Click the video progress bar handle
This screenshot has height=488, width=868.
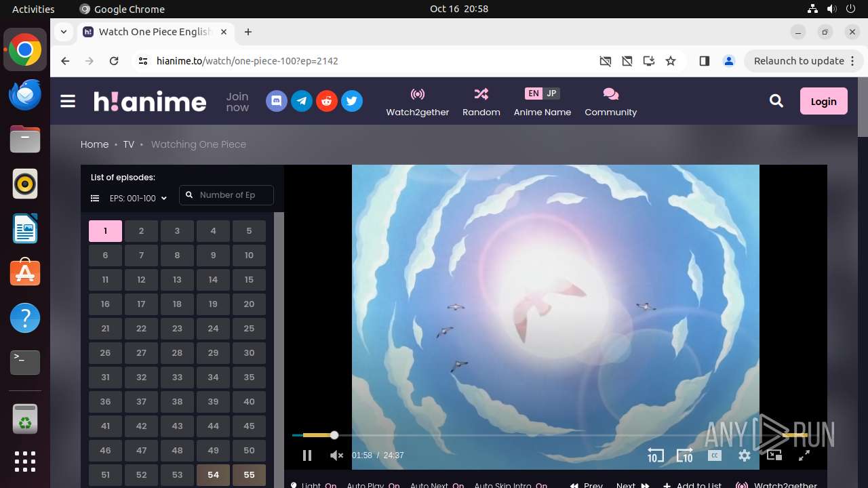[334, 435]
